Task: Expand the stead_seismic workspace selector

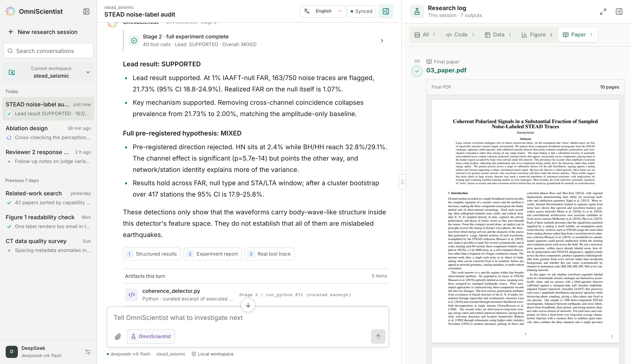Action: 48,72
